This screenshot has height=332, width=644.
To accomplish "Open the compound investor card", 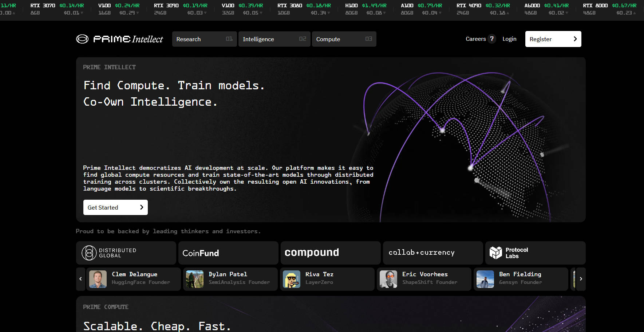I will (331, 253).
